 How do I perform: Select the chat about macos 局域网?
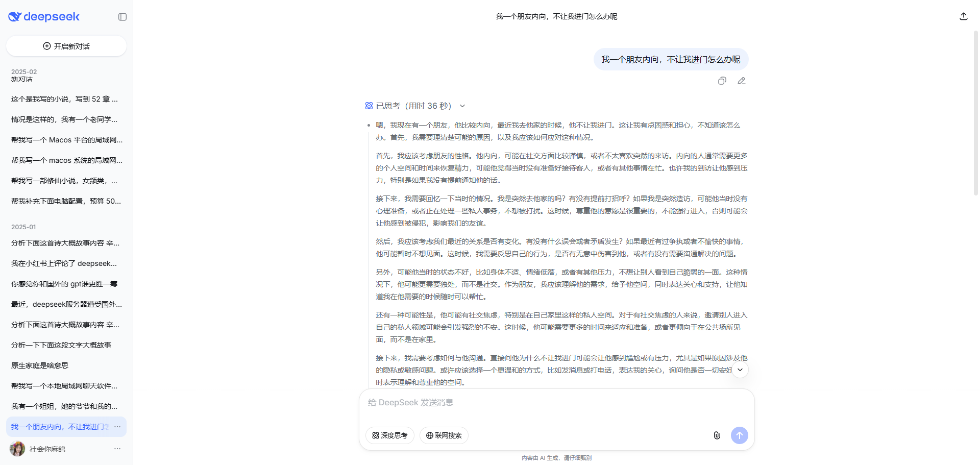click(x=66, y=160)
